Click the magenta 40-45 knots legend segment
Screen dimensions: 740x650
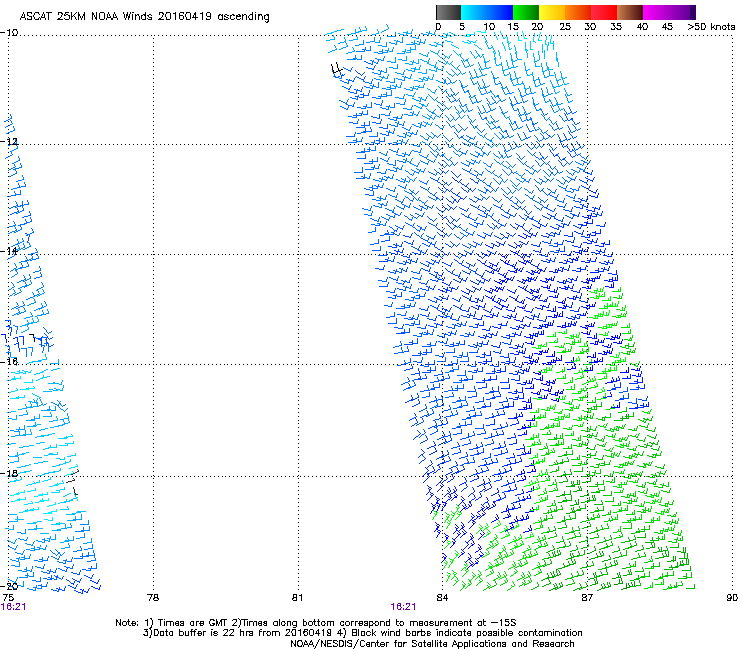pyautogui.click(x=656, y=12)
